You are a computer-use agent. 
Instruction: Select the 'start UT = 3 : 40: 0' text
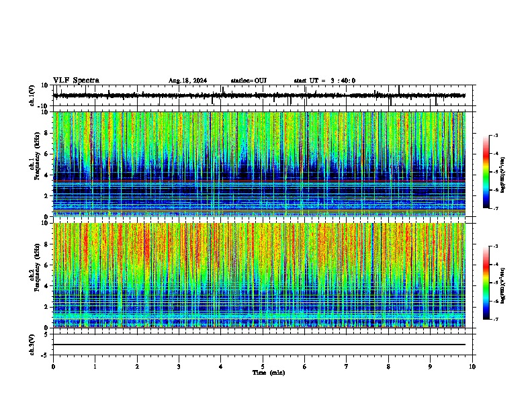click(x=324, y=81)
